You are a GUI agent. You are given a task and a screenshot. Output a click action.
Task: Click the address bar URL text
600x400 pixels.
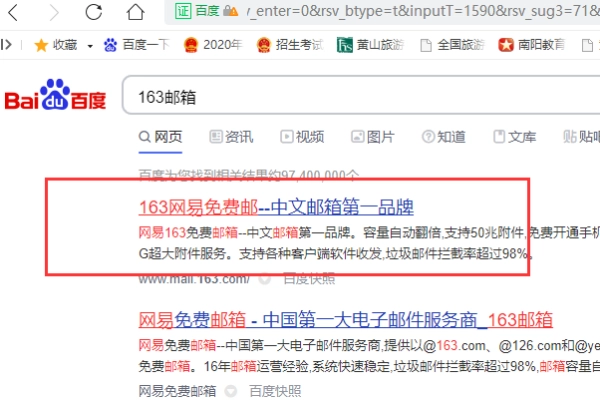423,11
